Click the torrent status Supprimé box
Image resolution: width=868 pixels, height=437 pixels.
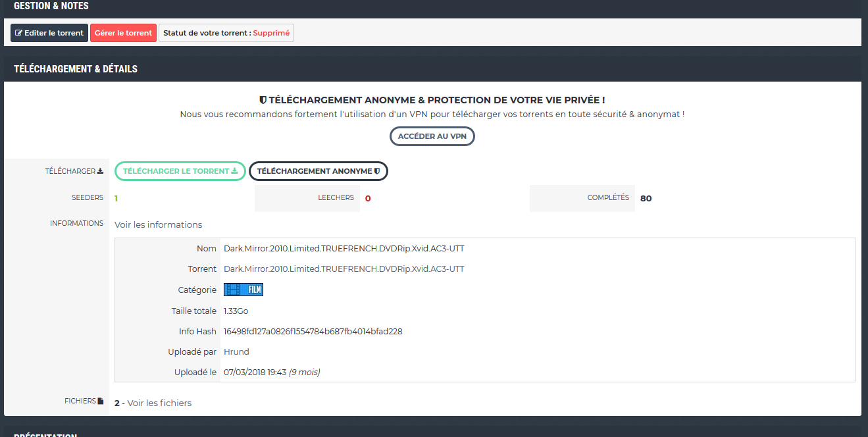coord(226,33)
